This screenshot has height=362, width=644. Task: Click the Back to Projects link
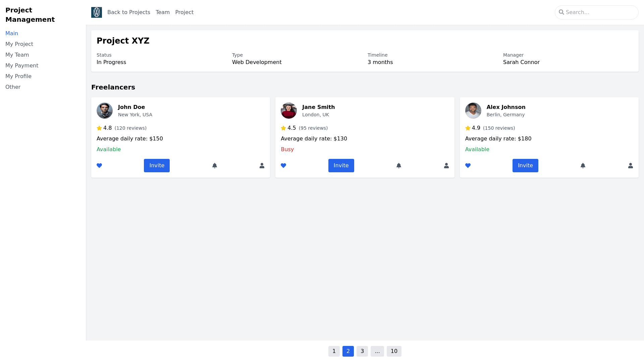point(128,12)
